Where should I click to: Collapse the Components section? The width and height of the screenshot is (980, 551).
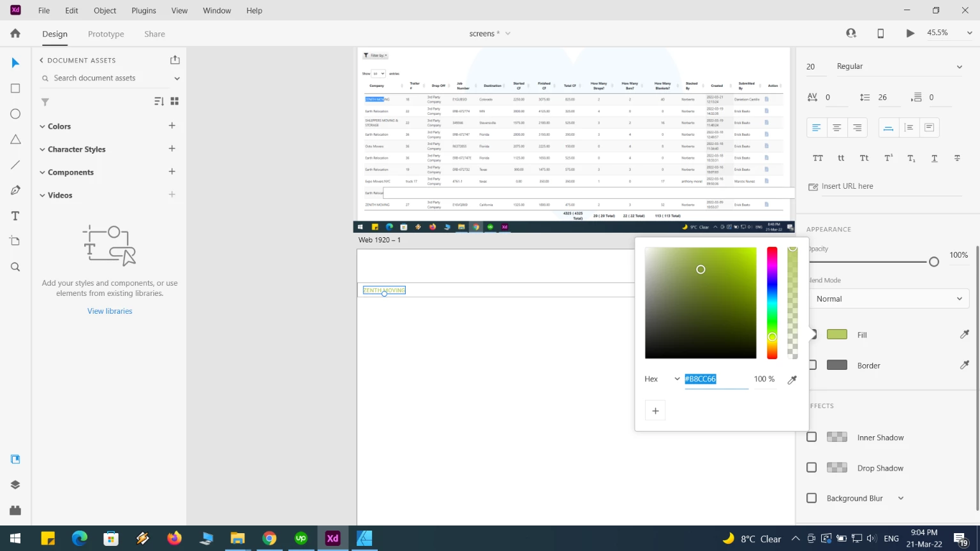[42, 172]
